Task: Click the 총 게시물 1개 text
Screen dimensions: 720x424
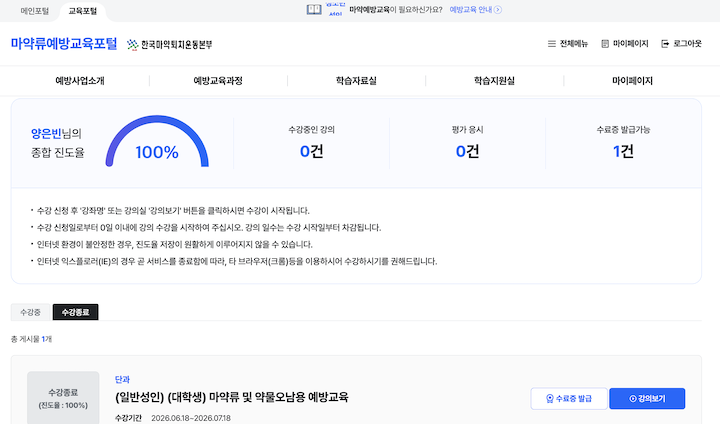Action: (31, 339)
